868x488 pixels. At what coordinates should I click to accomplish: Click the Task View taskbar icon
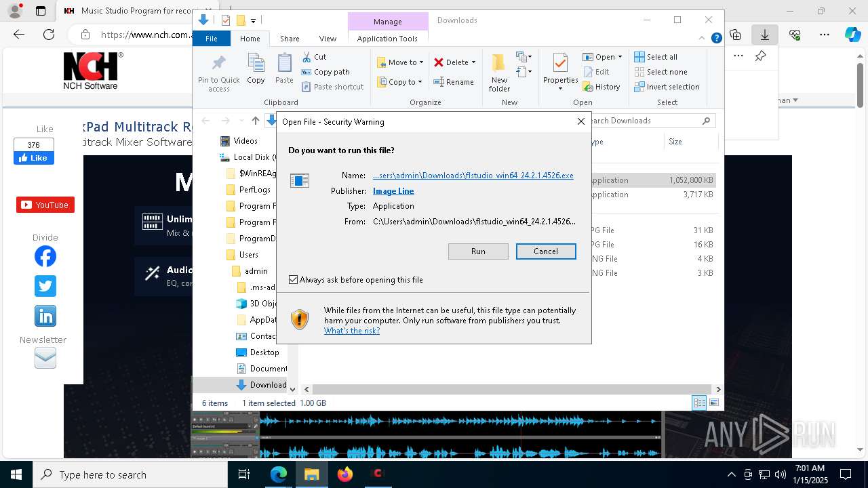pyautogui.click(x=244, y=474)
